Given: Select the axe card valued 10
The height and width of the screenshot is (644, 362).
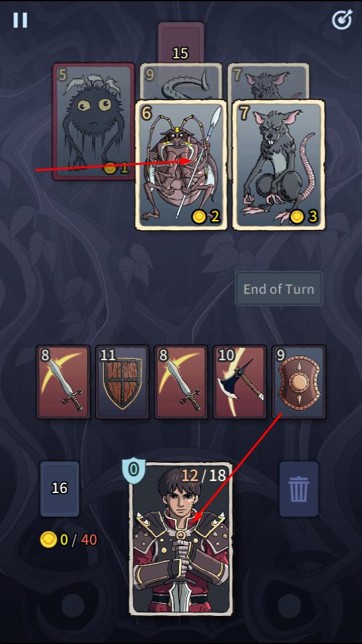Looking at the screenshot, I should 240,382.
